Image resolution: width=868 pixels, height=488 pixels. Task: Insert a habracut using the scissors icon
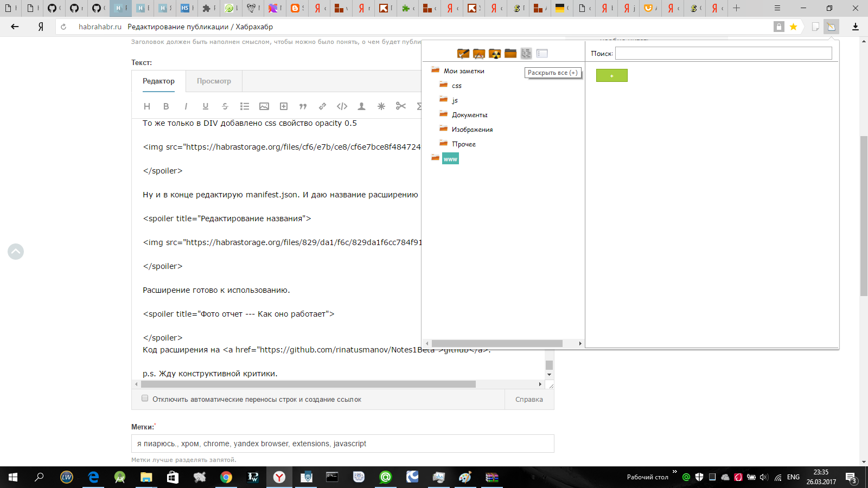[x=400, y=106]
